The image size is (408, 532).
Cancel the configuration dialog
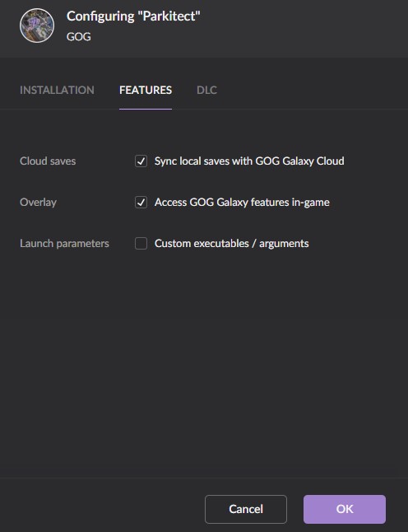coord(246,509)
